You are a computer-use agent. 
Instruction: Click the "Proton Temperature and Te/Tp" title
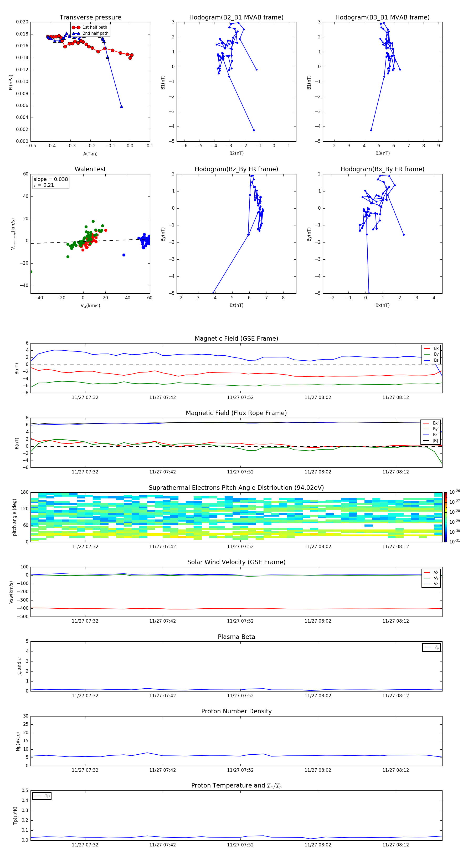click(x=236, y=786)
